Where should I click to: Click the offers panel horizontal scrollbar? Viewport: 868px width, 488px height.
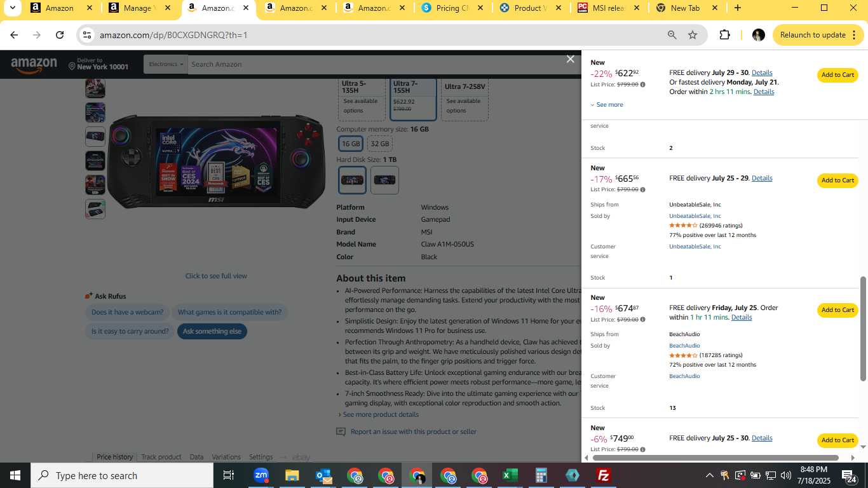pos(715,457)
